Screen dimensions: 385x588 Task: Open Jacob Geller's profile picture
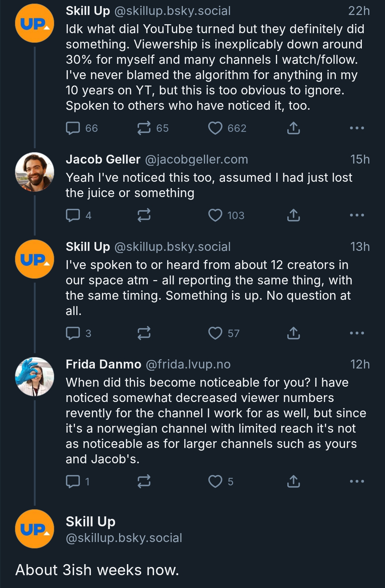[35, 172]
